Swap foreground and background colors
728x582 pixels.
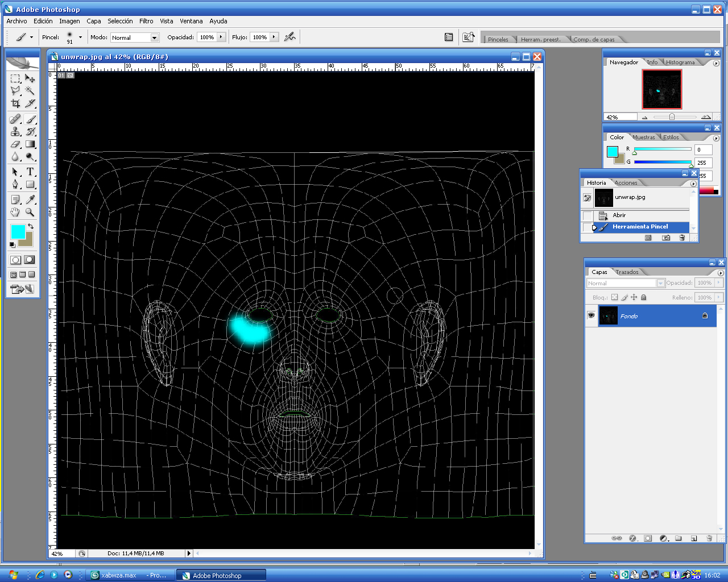(31, 226)
